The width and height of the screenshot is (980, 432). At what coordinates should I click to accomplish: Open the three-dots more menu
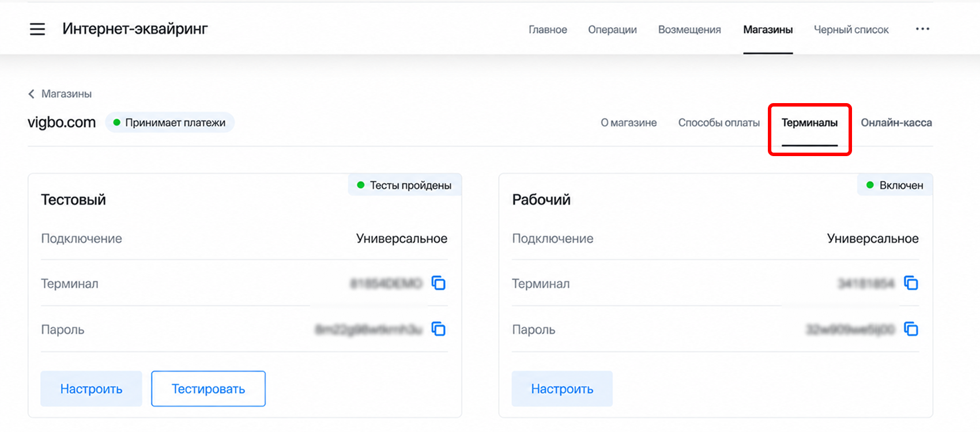pos(922,29)
